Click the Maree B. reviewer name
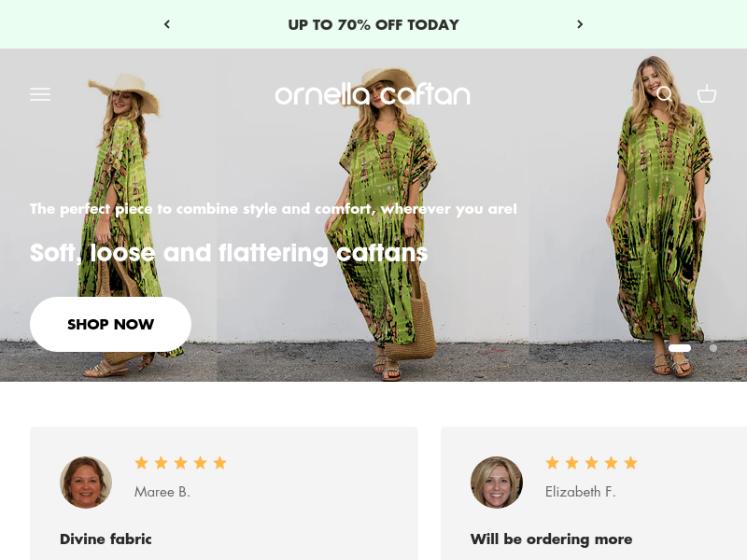 pos(162,492)
